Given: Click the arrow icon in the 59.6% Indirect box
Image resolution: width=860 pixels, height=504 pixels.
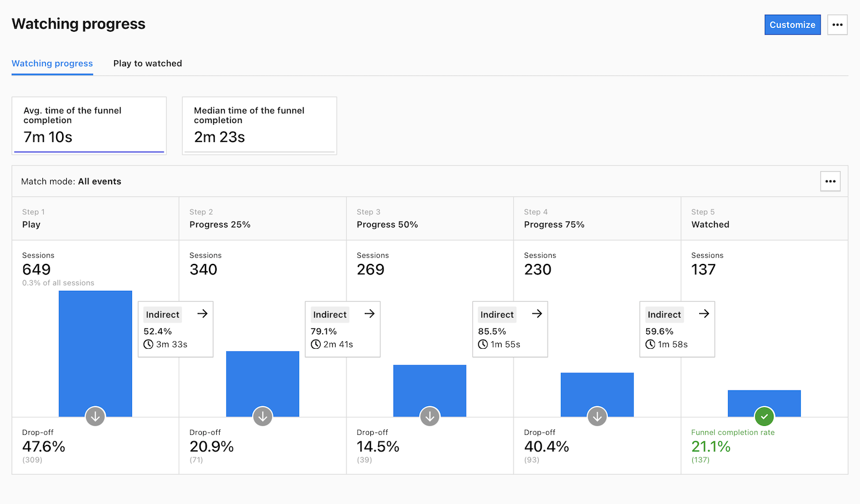Looking at the screenshot, I should (x=704, y=314).
